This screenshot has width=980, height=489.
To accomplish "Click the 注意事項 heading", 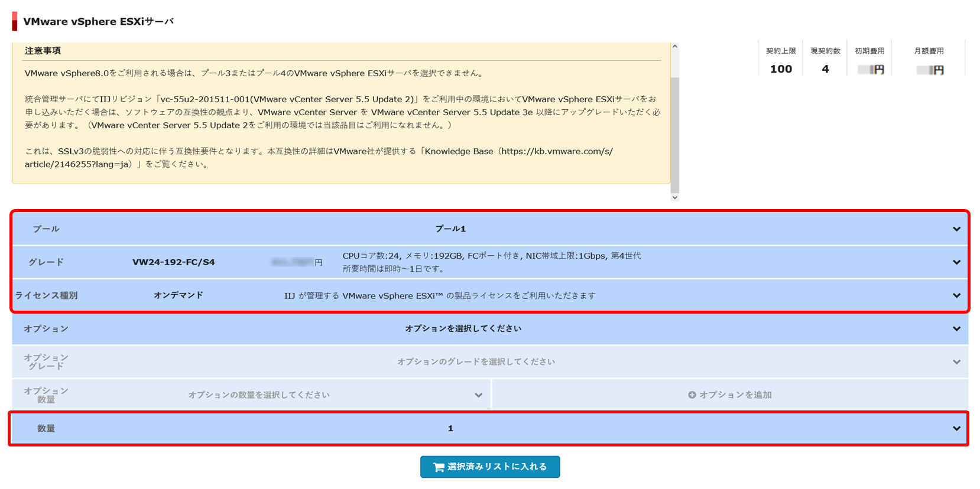I will tap(43, 51).
